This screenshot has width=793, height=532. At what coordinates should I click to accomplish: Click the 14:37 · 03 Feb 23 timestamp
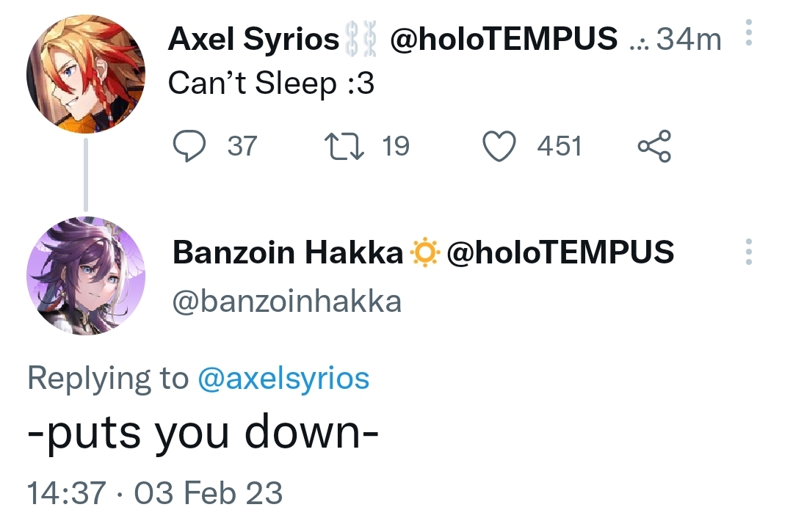[x=155, y=492]
